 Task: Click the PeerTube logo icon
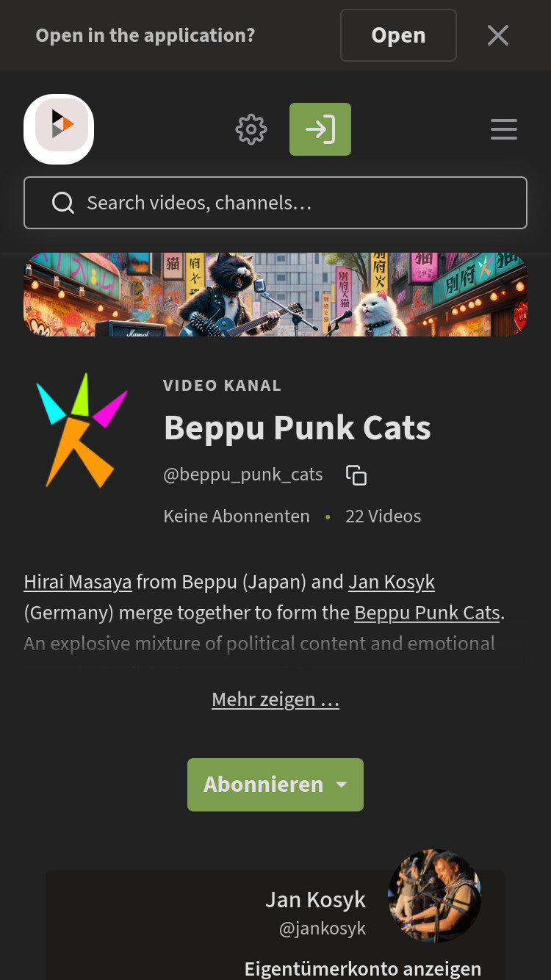coord(59,129)
